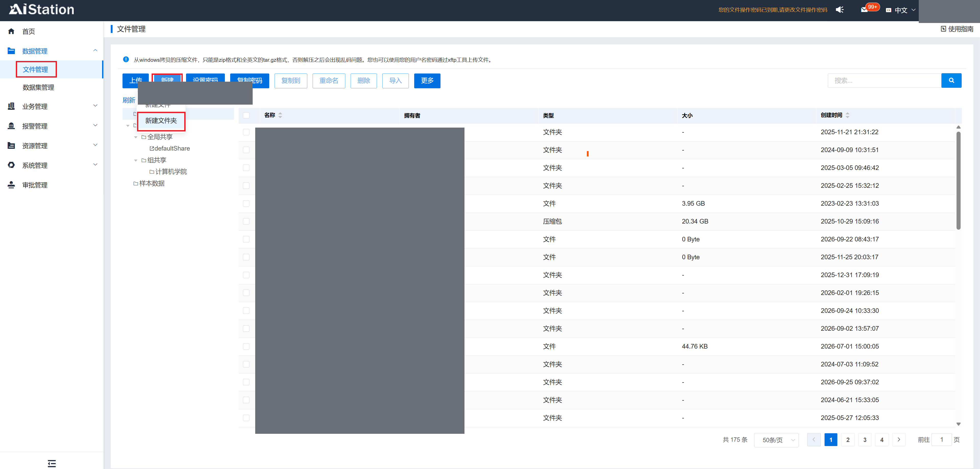Select 新建文件夹 from the dropdown menu
980x469 pixels.
coord(161,121)
